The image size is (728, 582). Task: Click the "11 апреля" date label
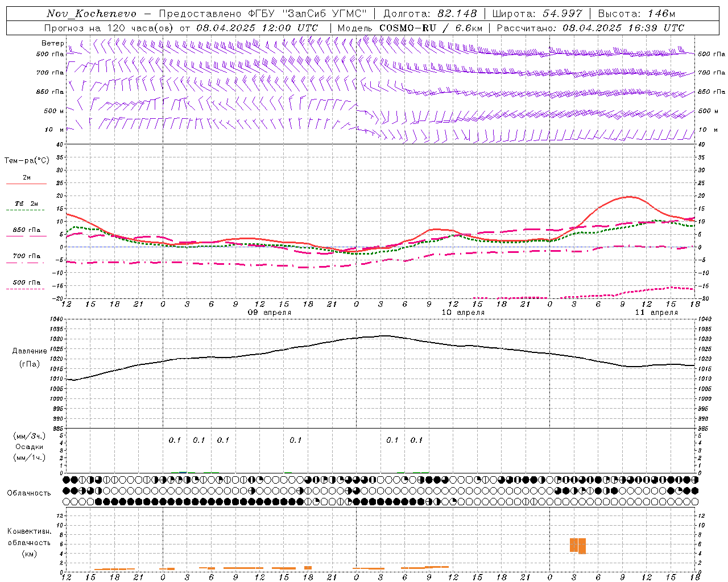coord(656,313)
